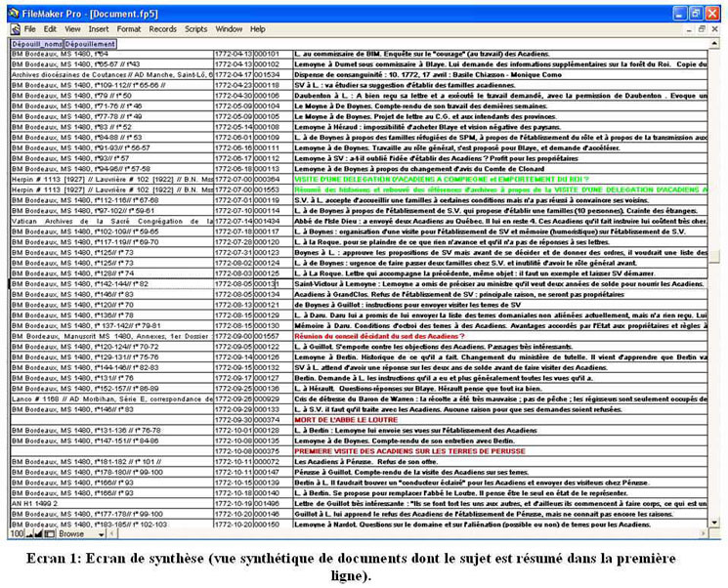Click the 'AN H1 1499 2' source cell
The height and width of the screenshot is (588, 728).
pyautogui.click(x=112, y=503)
